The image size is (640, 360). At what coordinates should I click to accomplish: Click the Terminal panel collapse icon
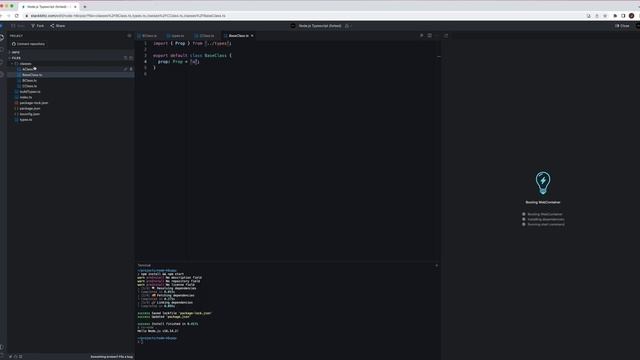tap(436, 265)
